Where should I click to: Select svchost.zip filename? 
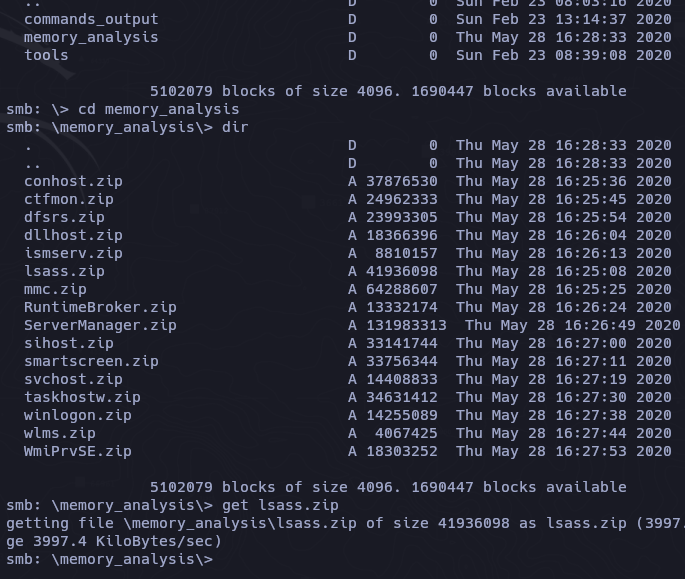[73, 379]
